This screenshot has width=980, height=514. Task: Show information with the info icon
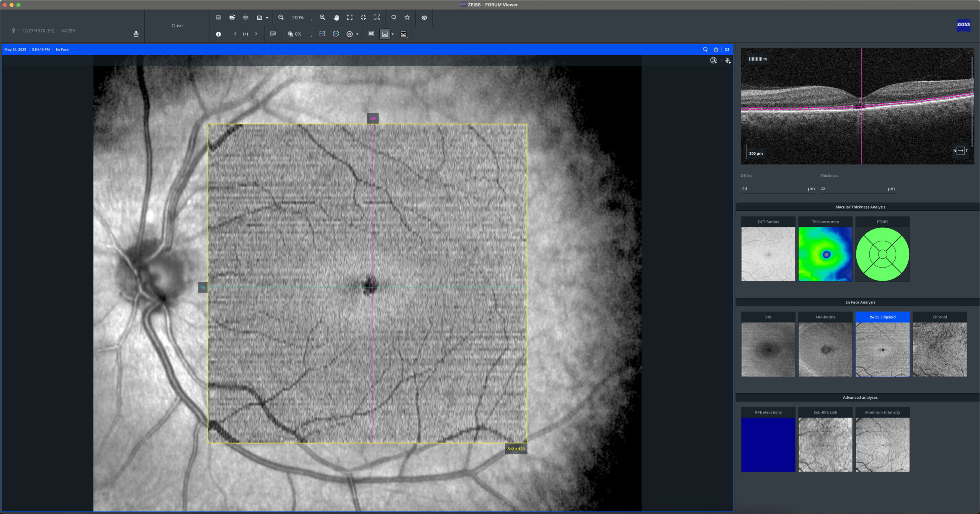[218, 34]
